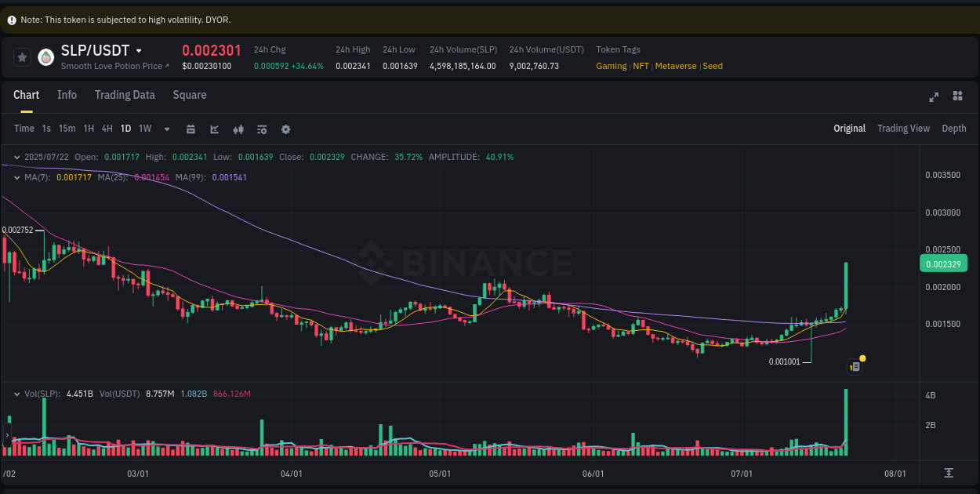Open the extra timeframes dropdown arrow

pyautogui.click(x=165, y=129)
